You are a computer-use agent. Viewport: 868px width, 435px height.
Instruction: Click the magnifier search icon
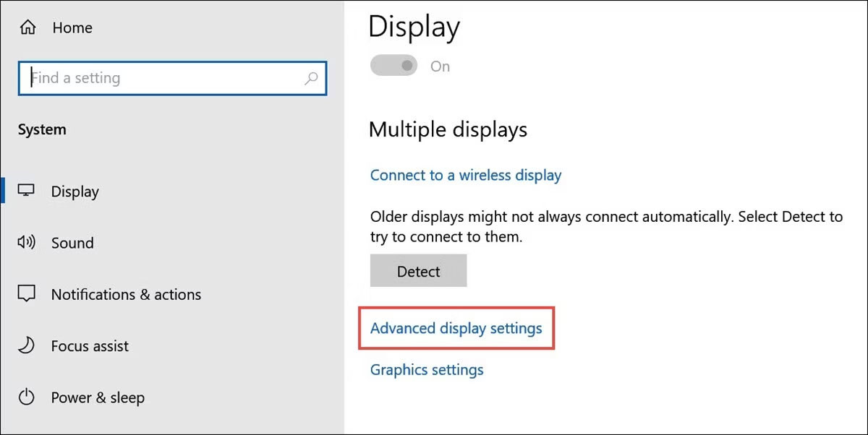(311, 78)
